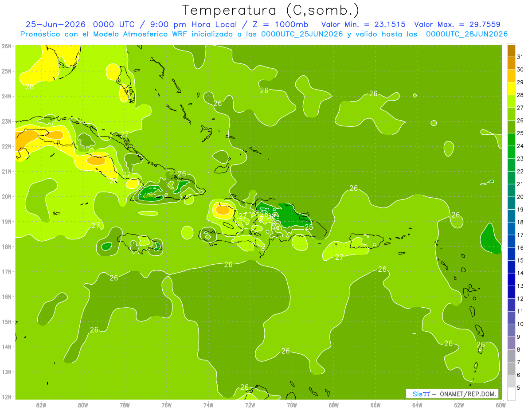Click the '25' contour label over eastern Hispaniola
The height and width of the screenshot is (411, 532).
309,227
